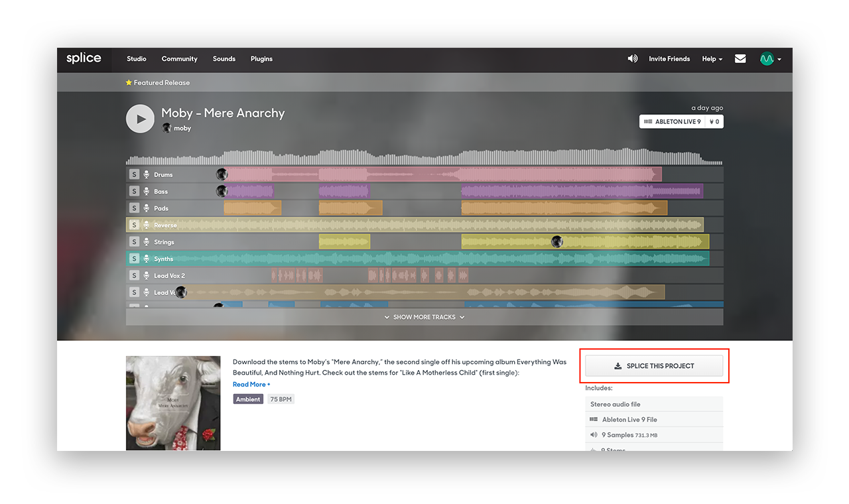
Task: Play the Moby - Mere Anarchy track
Action: [140, 119]
